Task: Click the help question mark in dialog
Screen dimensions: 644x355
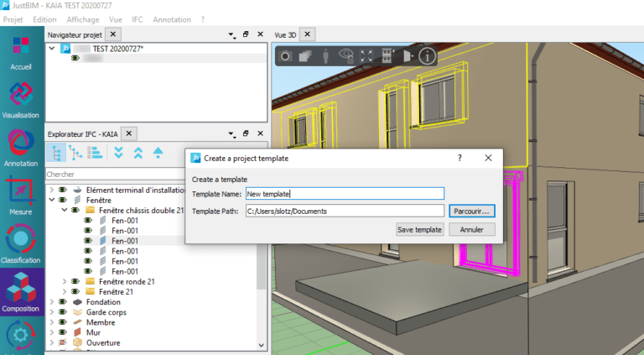Action: 460,158
